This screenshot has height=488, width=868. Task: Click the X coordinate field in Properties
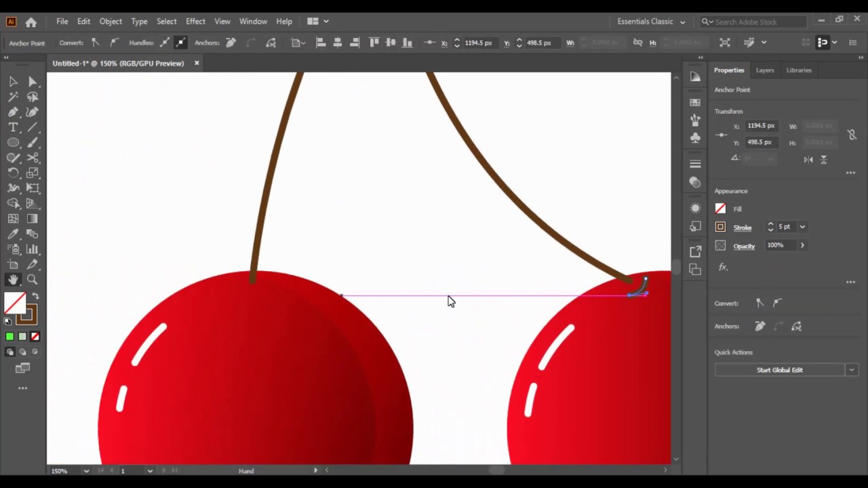click(761, 126)
